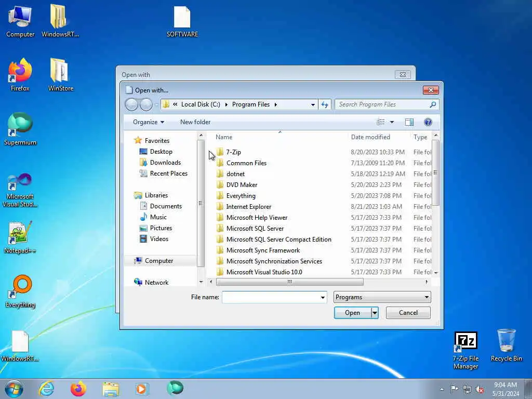Click Local Disk (C:) in the breadcrumb
The height and width of the screenshot is (399, 532).
201,104
